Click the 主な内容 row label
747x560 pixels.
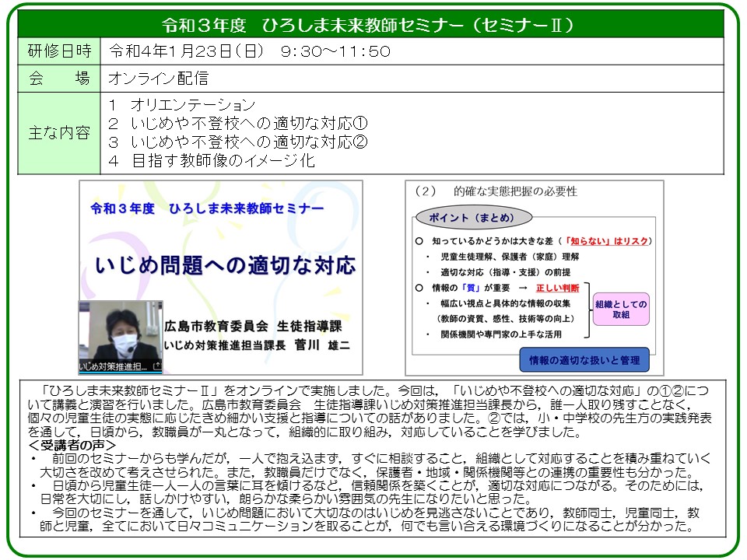coord(59,132)
